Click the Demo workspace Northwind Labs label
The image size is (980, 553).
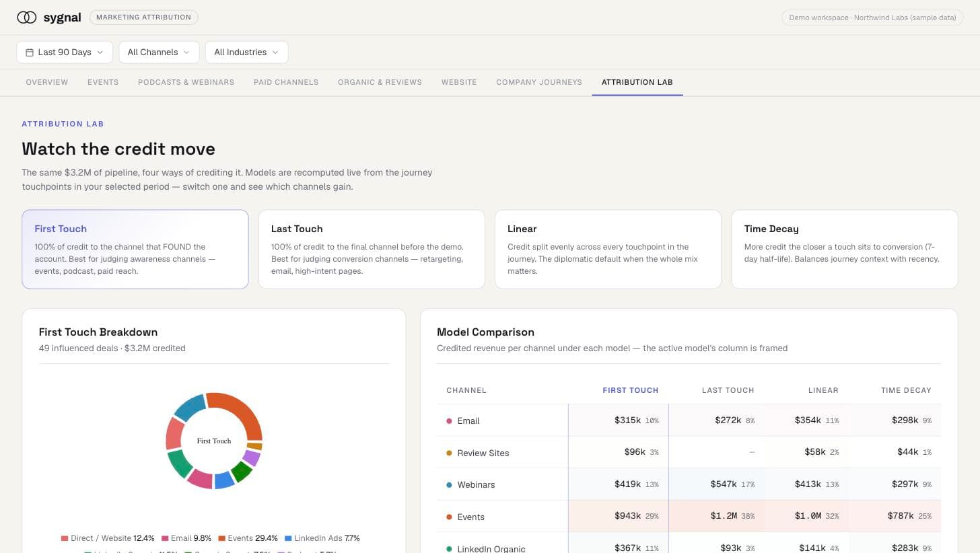[872, 17]
